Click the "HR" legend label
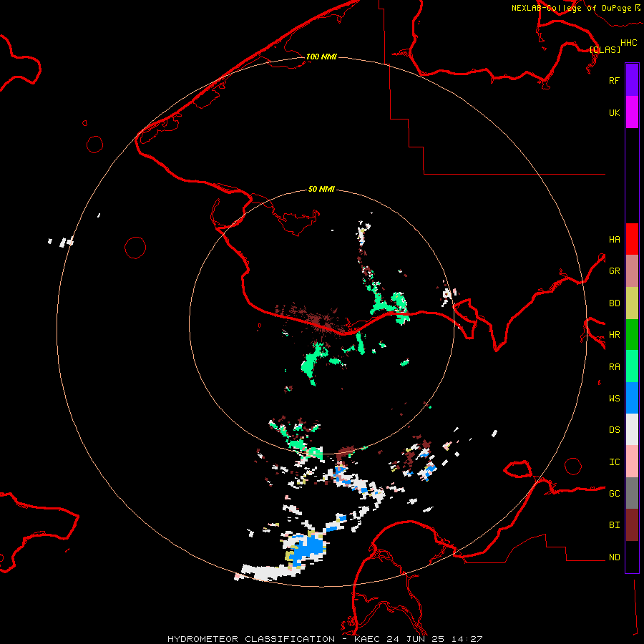The height and width of the screenshot is (644, 644). pyautogui.click(x=614, y=335)
